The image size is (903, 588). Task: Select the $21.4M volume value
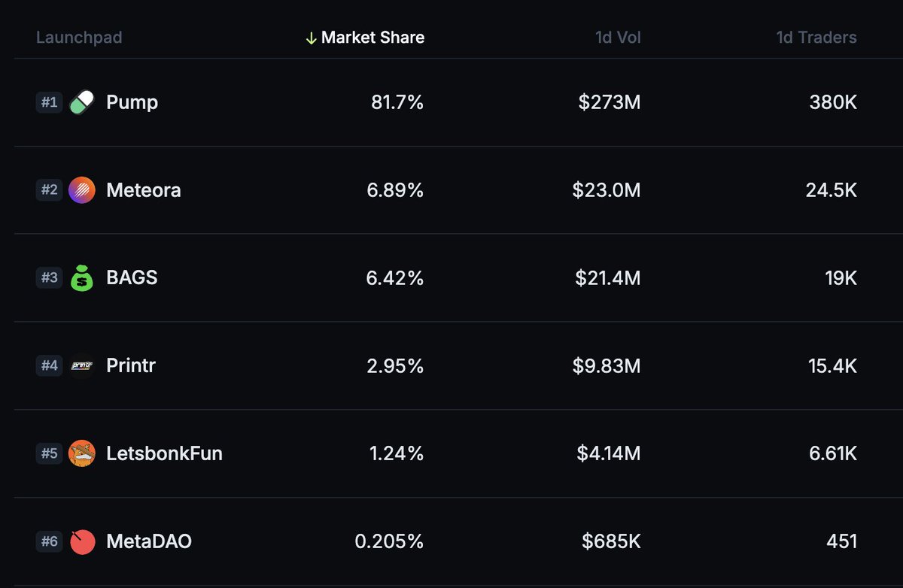(608, 278)
